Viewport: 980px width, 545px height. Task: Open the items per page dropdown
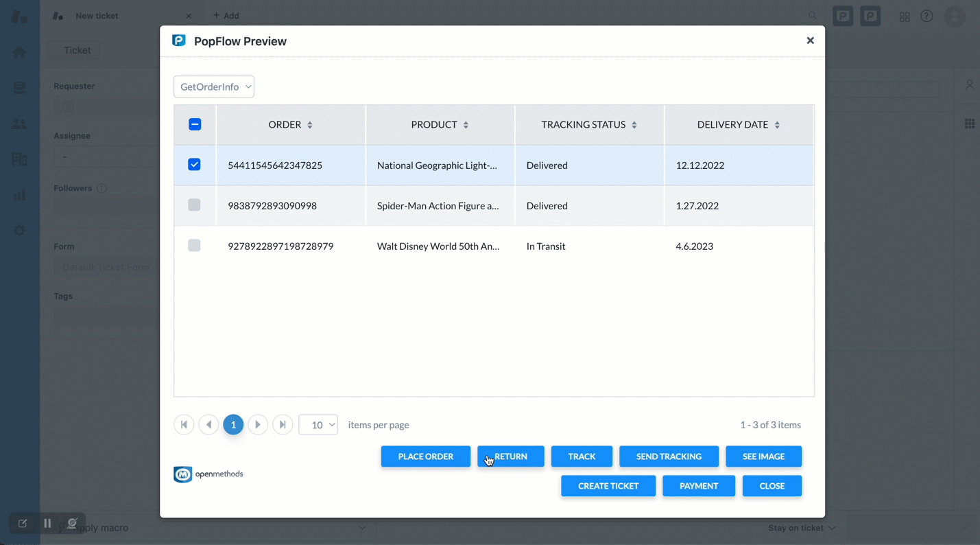(x=318, y=425)
